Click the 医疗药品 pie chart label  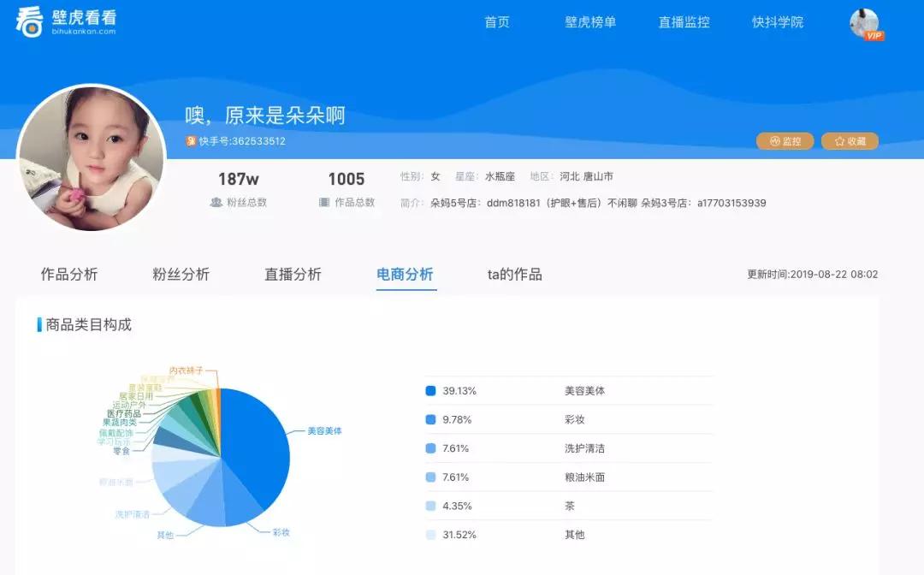tap(124, 413)
